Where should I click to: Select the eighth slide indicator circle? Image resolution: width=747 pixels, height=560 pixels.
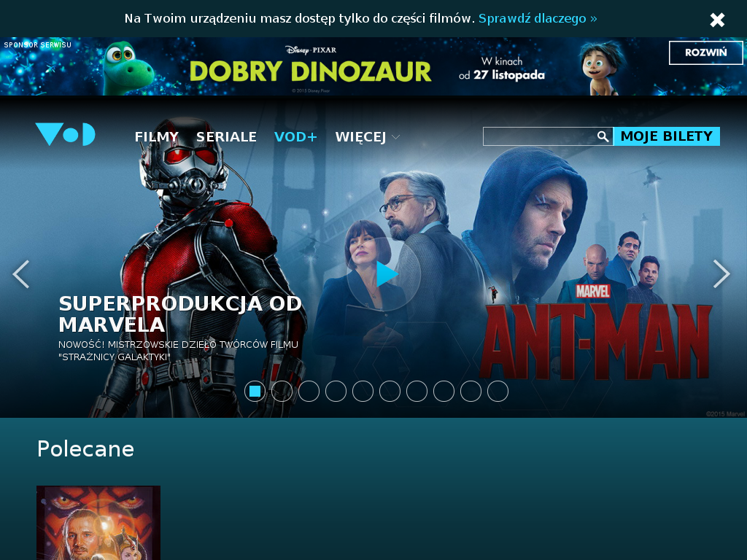pos(444,391)
